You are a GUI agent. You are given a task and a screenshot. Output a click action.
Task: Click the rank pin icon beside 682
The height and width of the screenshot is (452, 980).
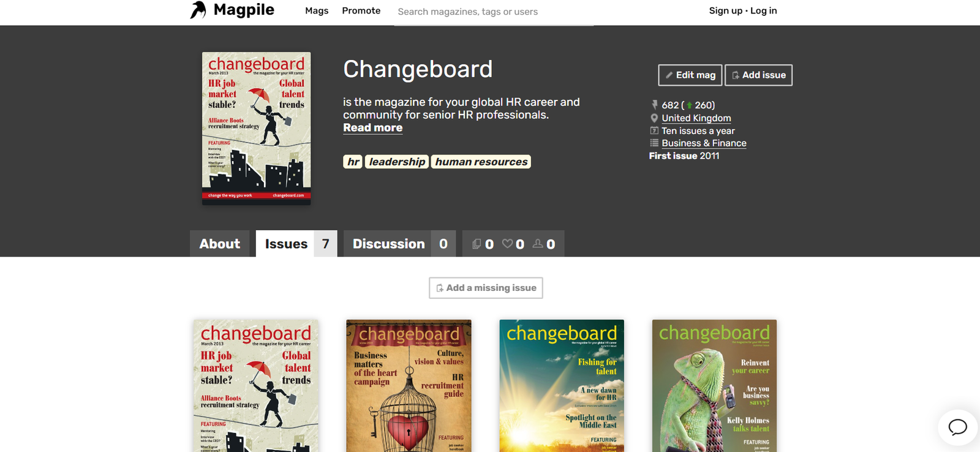(x=654, y=105)
